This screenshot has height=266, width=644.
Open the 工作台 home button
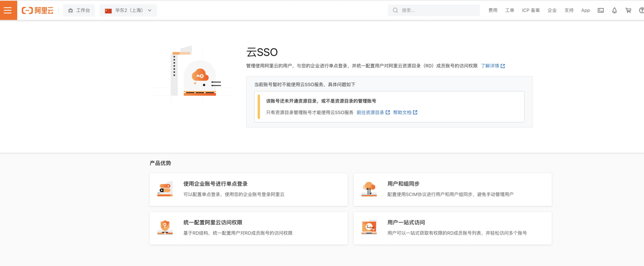point(79,10)
